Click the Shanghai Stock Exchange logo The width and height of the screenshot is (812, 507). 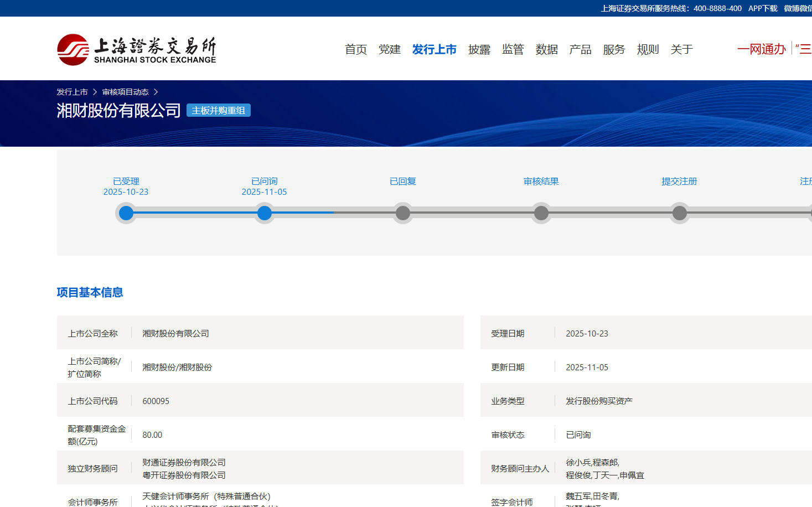pyautogui.click(x=136, y=50)
